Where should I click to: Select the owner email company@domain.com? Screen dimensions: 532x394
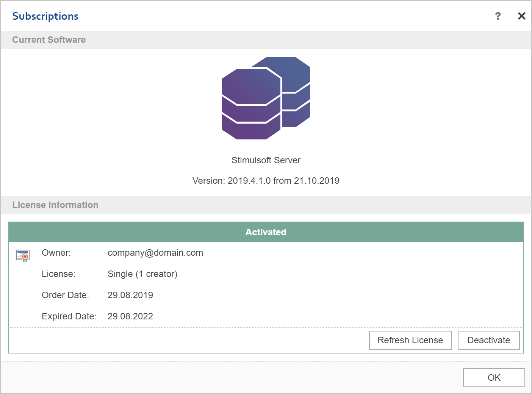click(155, 253)
